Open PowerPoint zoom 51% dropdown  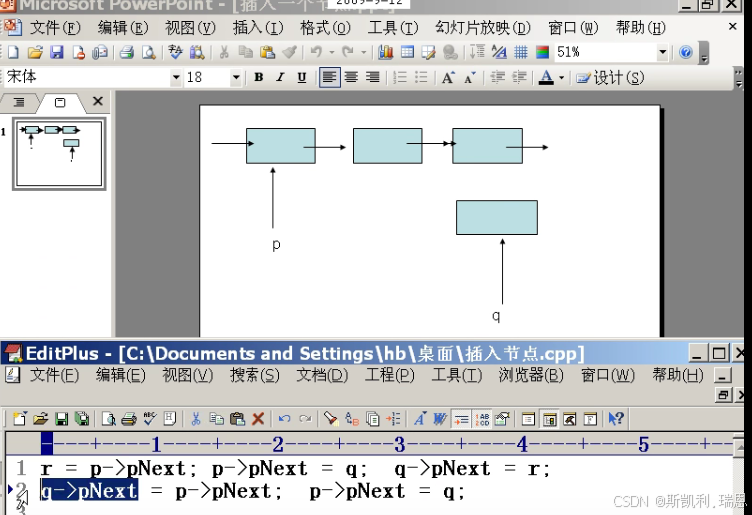click(662, 52)
